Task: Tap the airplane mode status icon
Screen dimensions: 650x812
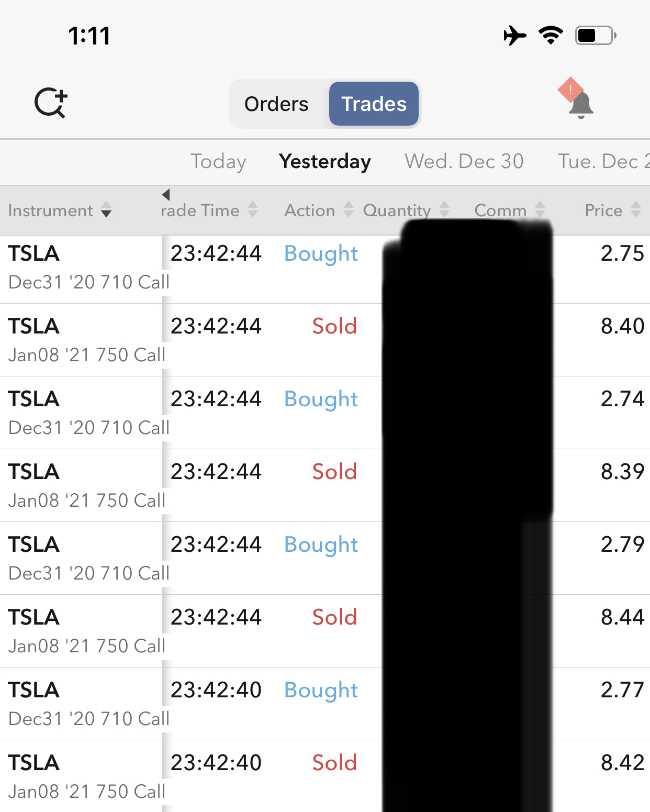Action: (x=514, y=36)
